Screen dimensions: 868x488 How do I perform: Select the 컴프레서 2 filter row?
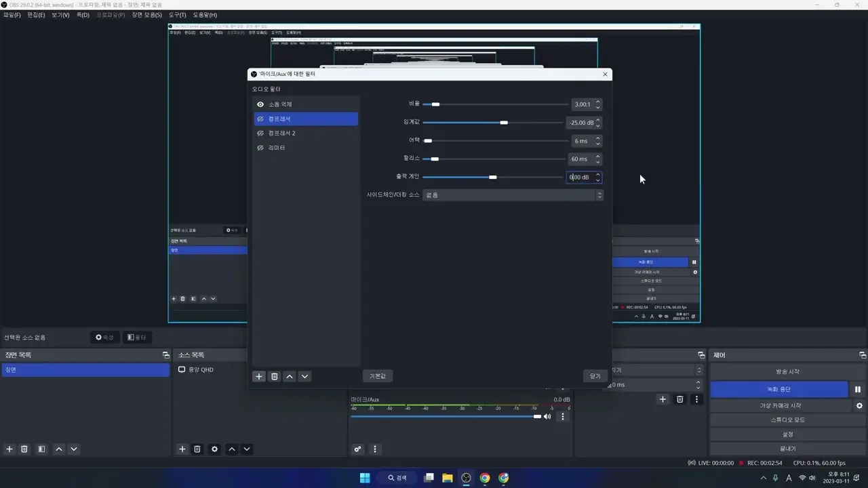pos(306,134)
